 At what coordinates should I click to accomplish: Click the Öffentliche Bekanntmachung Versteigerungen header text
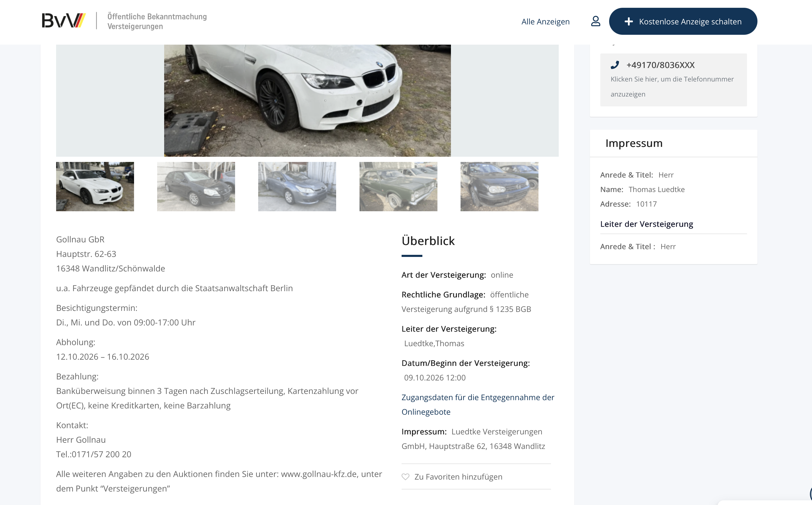(x=157, y=21)
